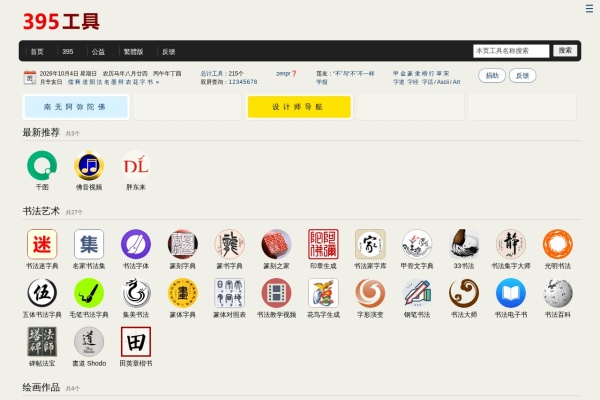Viewport: 600px width, 400px height.
Task: Open 反馈 in the black nav bar
Action: coord(168,52)
